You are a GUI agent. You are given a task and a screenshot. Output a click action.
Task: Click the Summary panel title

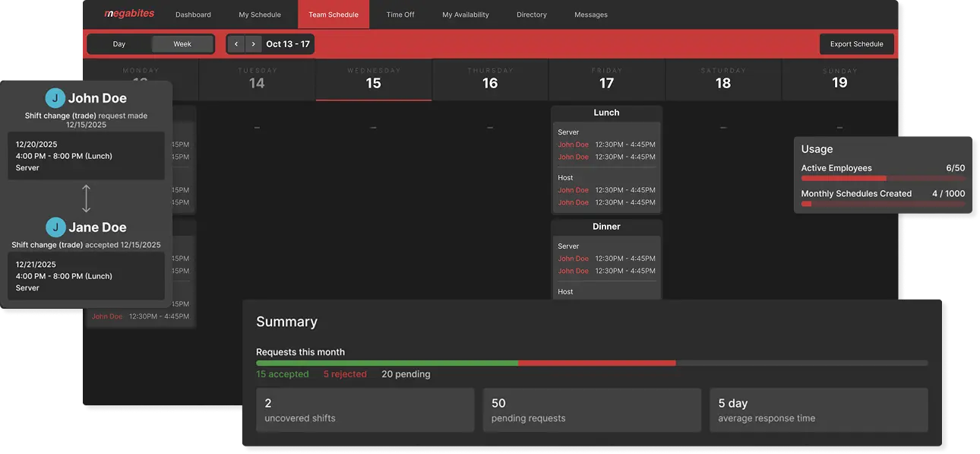click(x=286, y=322)
